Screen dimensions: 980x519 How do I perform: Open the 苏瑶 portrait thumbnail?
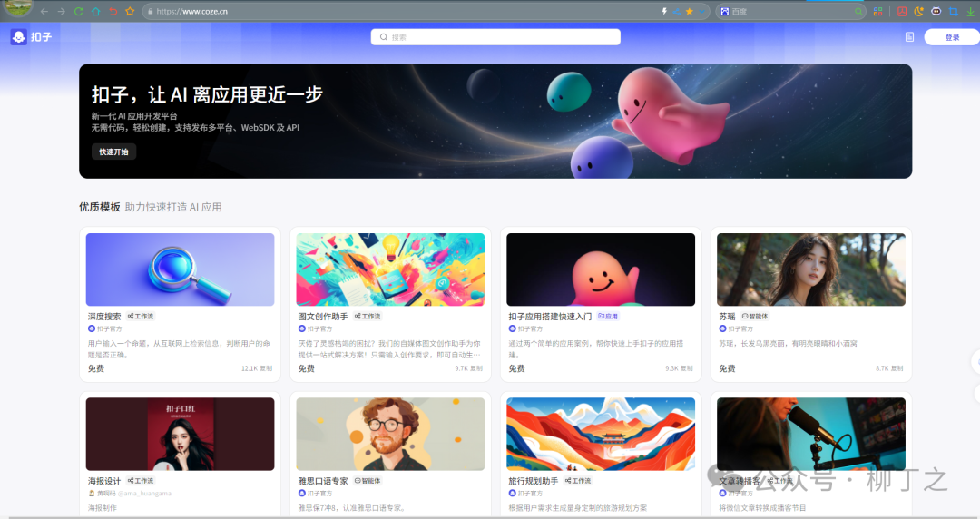point(811,269)
